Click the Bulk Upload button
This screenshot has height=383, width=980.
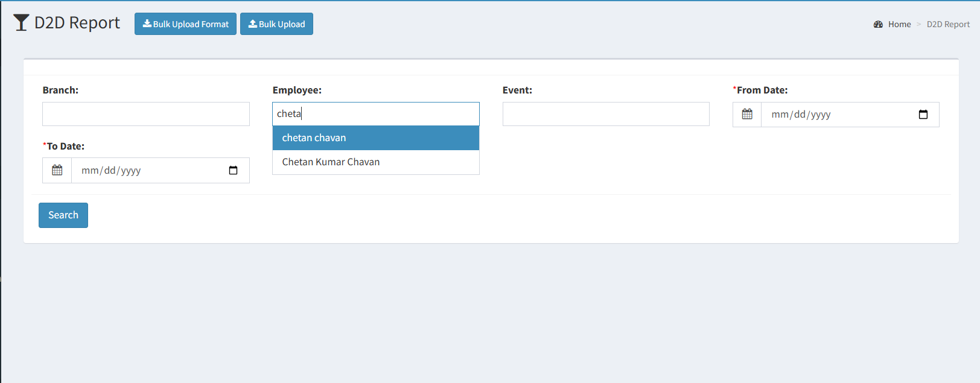point(276,24)
